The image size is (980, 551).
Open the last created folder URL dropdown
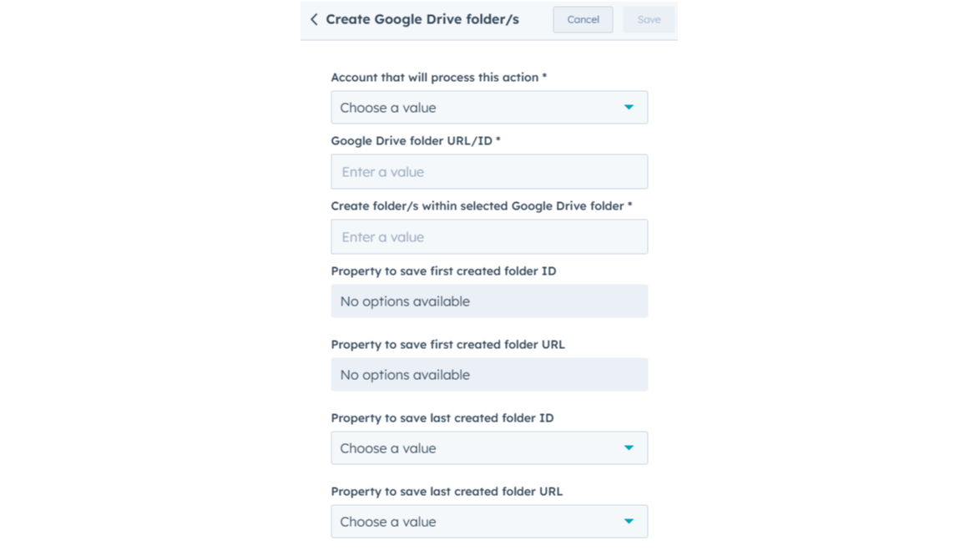(489, 522)
